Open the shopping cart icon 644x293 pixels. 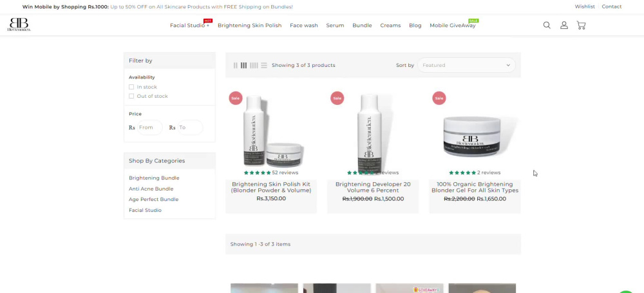point(581,25)
